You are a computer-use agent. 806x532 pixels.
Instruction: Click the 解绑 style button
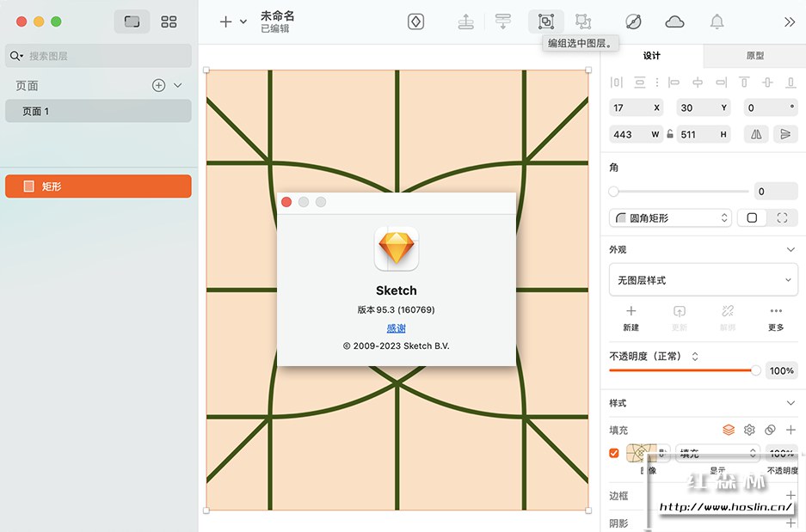(x=728, y=318)
